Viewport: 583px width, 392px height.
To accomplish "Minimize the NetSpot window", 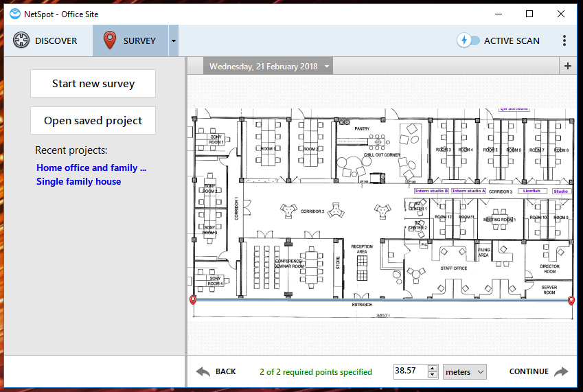I will pos(499,14).
